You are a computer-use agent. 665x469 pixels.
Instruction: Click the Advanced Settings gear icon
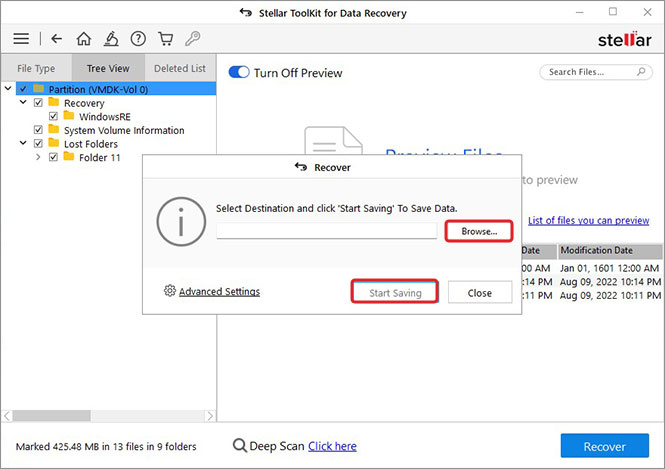point(170,291)
